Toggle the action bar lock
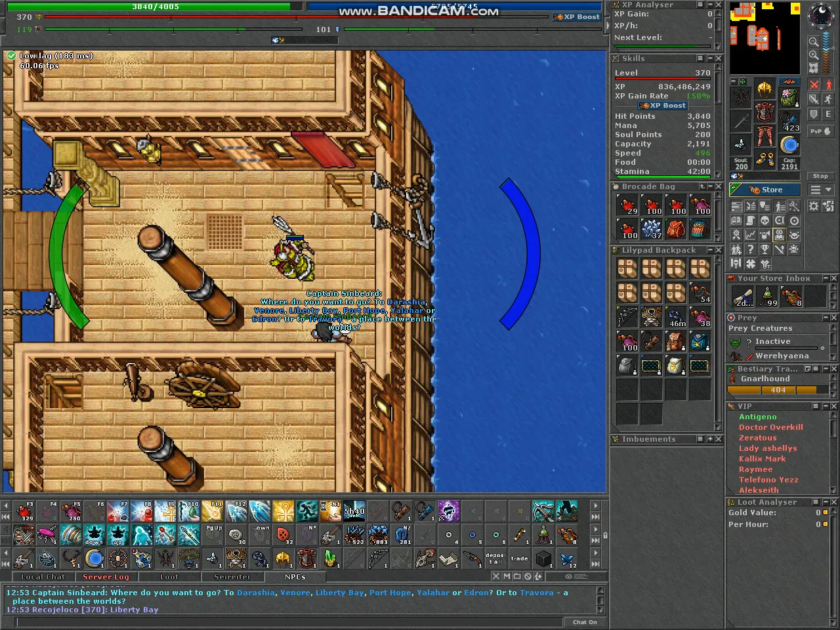840x630 pixels. (605, 535)
